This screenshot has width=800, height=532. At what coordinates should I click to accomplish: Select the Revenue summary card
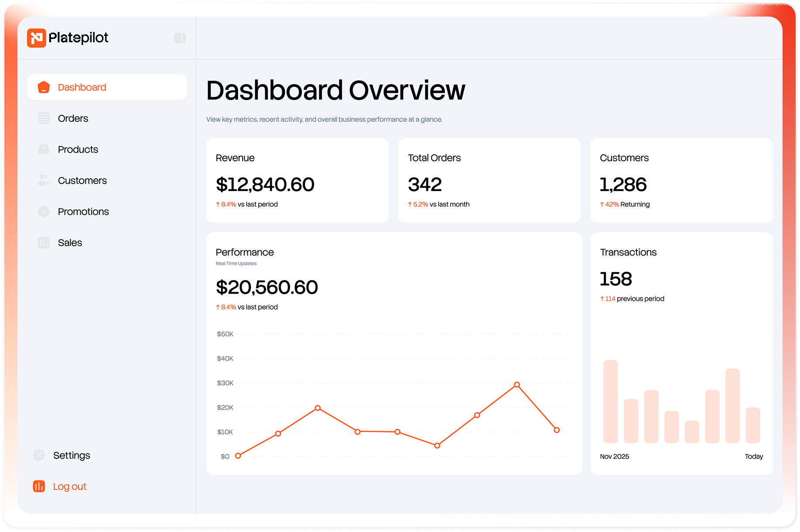pos(297,180)
